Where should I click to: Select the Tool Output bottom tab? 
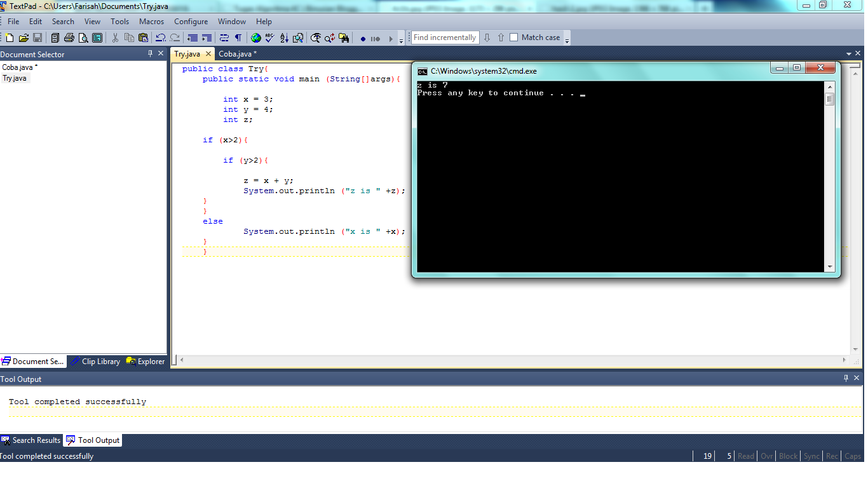(93, 440)
